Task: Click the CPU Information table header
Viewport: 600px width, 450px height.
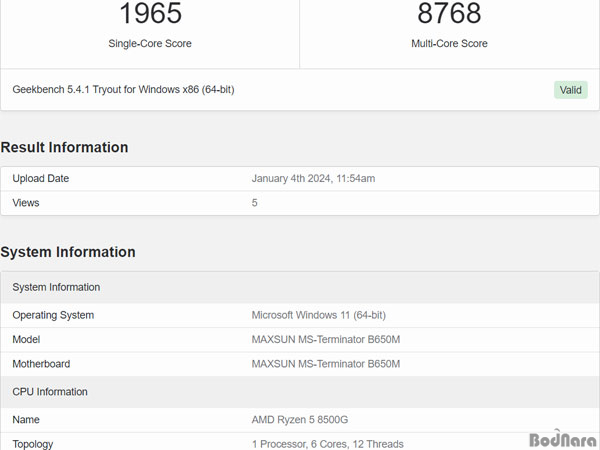Action: (x=300, y=392)
